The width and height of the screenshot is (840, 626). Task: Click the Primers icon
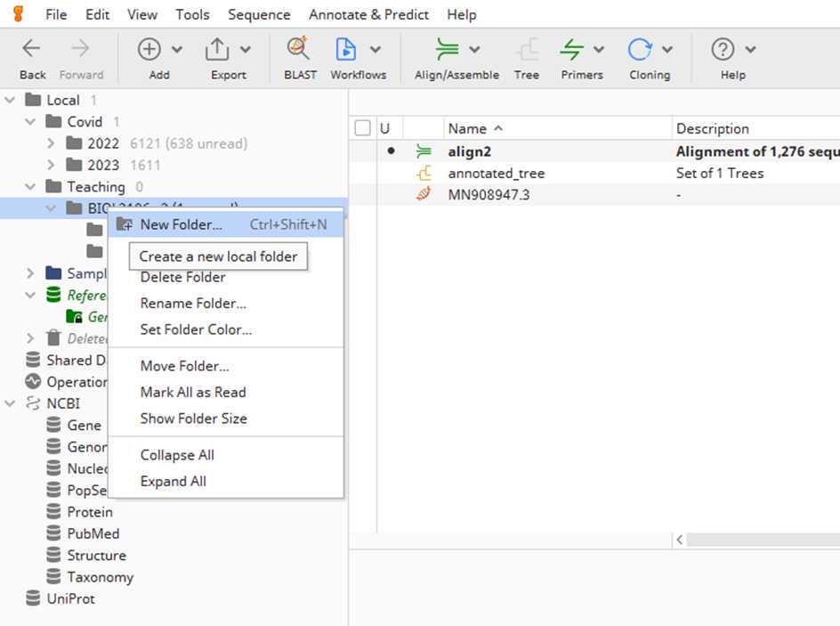tap(571, 49)
